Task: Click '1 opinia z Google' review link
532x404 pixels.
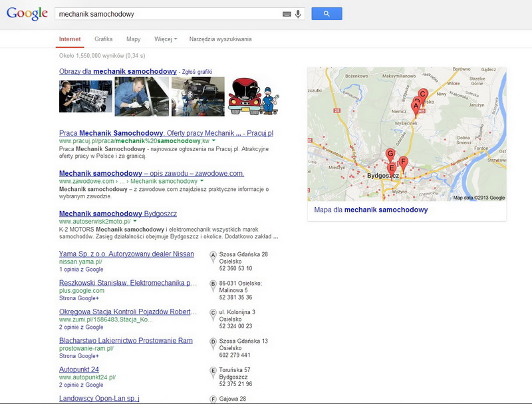Action: click(x=81, y=269)
